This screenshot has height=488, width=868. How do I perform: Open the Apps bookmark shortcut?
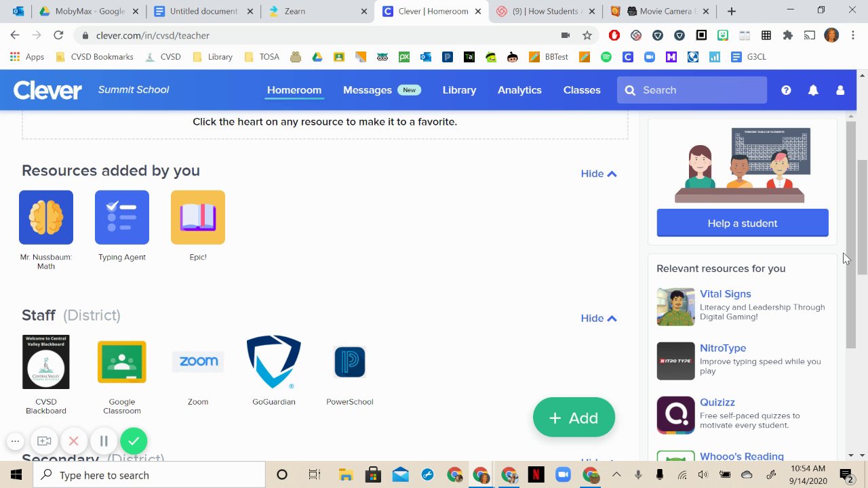tap(27, 57)
